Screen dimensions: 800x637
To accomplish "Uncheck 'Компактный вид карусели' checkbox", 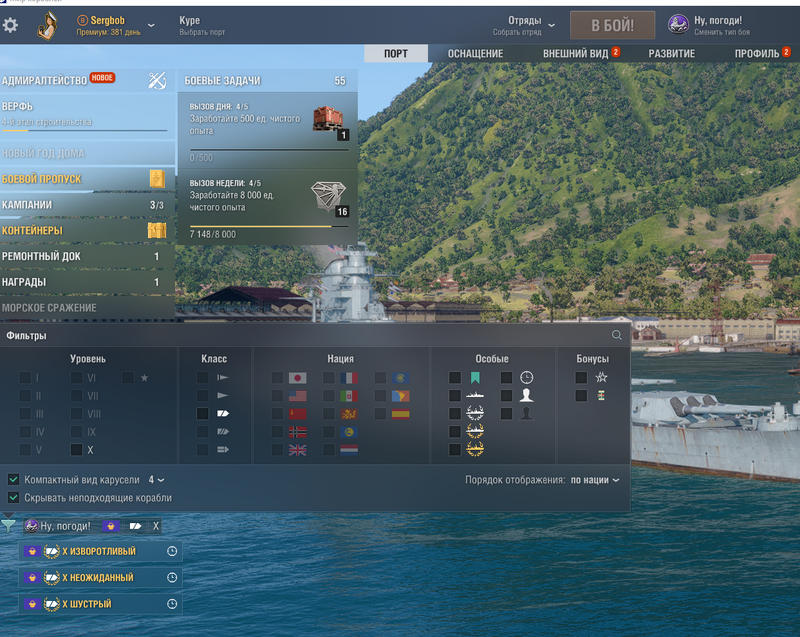I will 14,479.
